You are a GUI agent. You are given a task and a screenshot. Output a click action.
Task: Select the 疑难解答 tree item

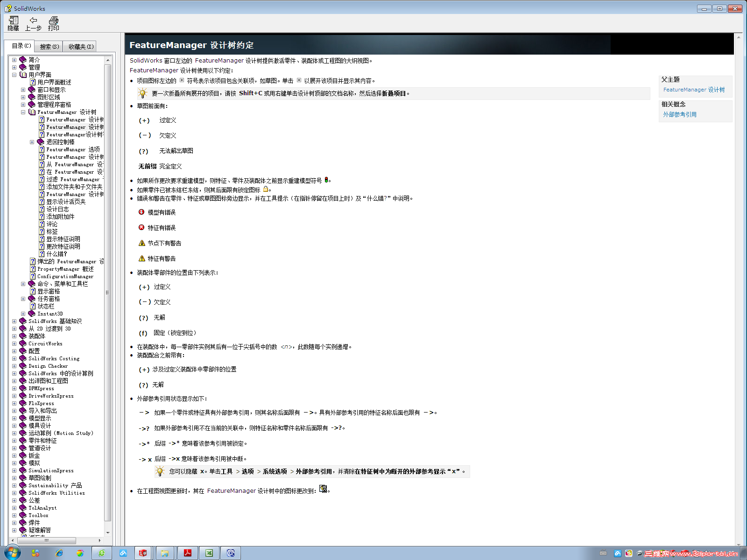point(40,530)
